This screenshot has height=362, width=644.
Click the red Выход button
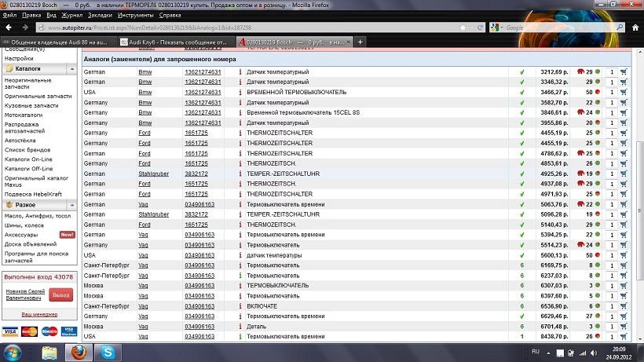(60, 294)
